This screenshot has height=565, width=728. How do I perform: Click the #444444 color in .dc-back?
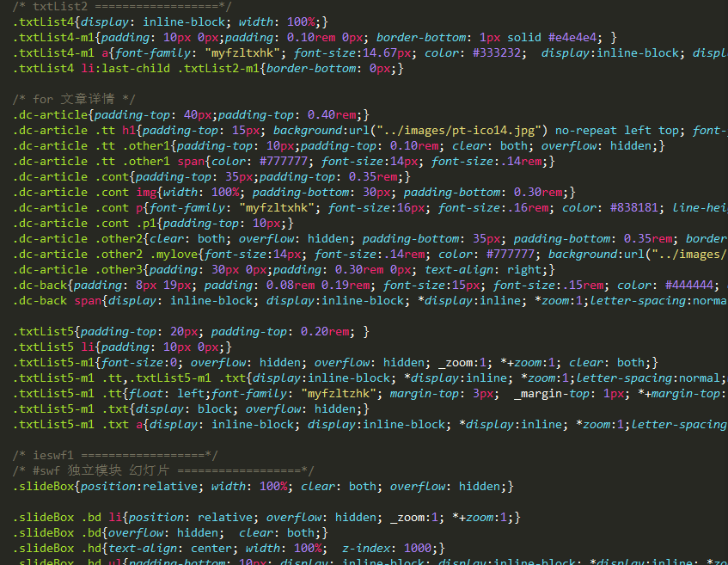[689, 286]
